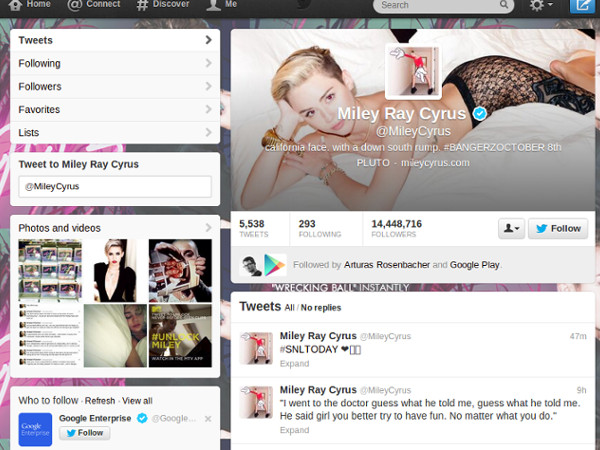Click the Home icon in navigation bar
Screen dimensions: 600x450
click(x=30, y=5)
